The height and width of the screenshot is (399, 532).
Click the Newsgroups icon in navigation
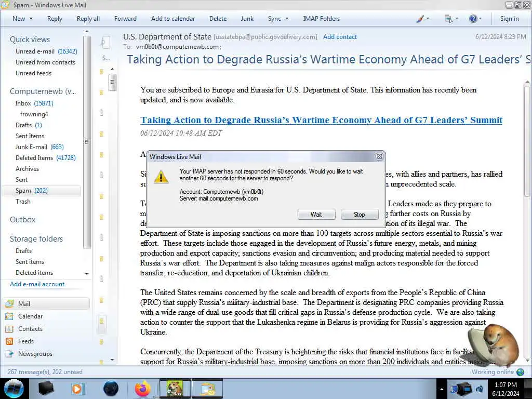coord(9,354)
